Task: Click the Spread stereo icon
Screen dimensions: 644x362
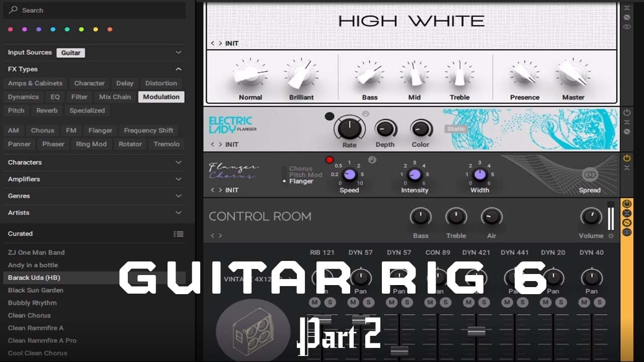Action: tap(590, 175)
